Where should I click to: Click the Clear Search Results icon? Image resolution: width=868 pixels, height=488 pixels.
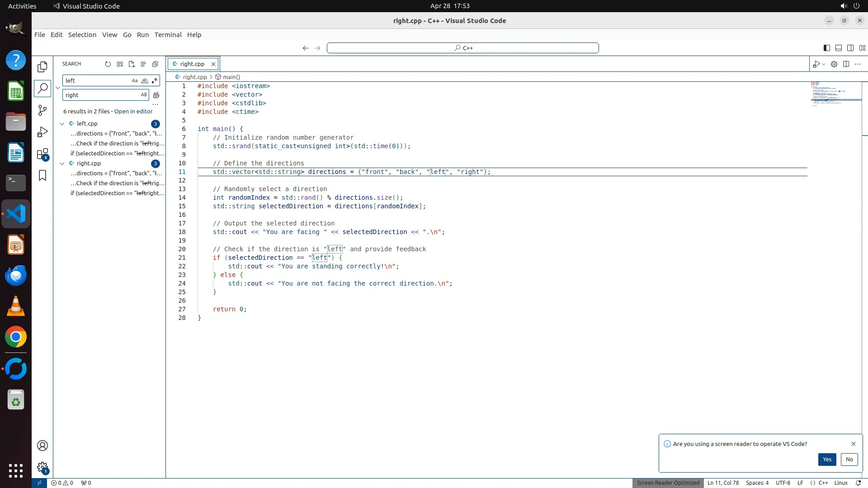coord(119,64)
